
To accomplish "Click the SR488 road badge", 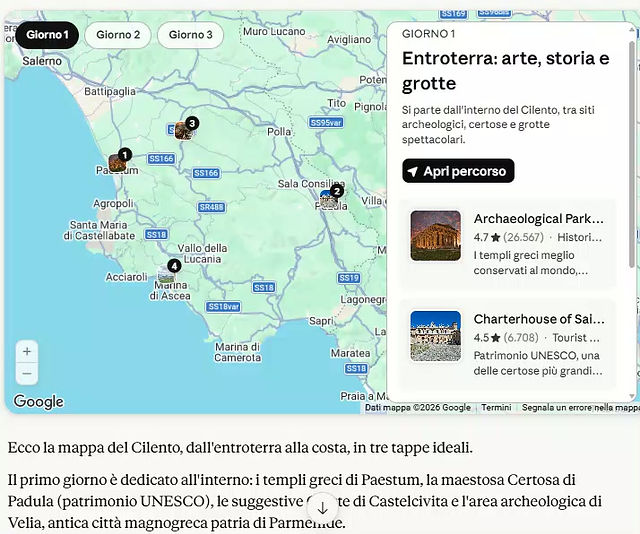I will [211, 207].
